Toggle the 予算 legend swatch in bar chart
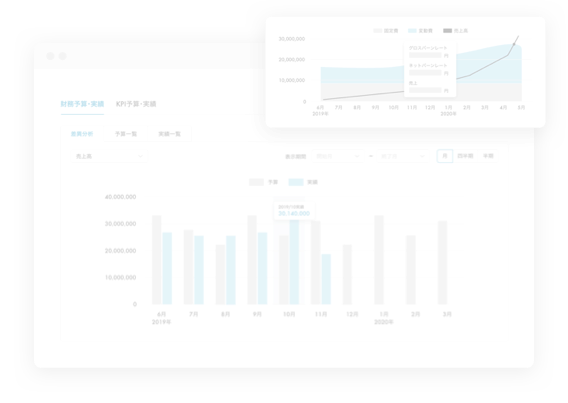Screen dimensions: 568x403 point(256,182)
